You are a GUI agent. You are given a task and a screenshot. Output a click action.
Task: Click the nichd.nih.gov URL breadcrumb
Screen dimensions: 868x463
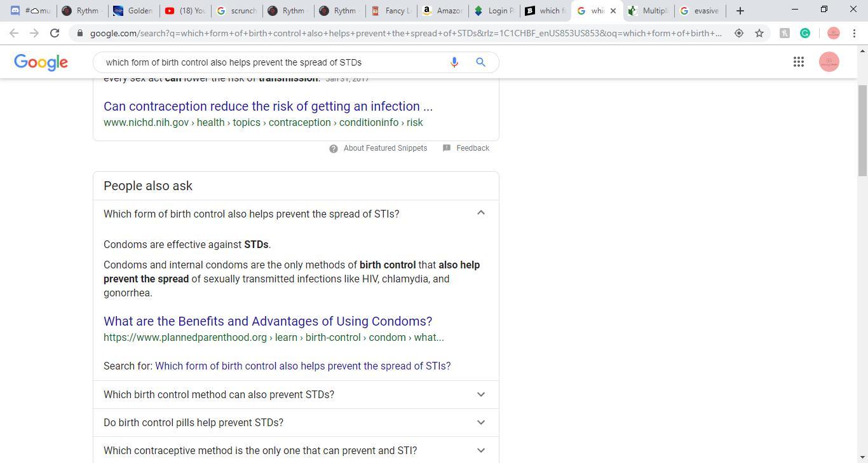point(263,123)
